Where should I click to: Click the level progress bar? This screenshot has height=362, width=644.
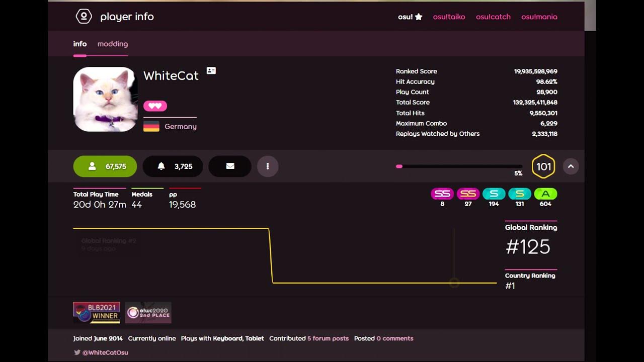coord(459,166)
